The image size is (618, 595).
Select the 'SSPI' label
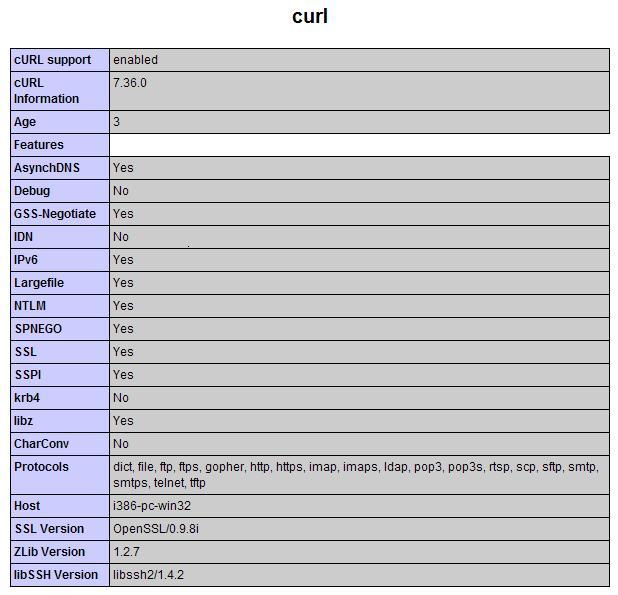tap(28, 375)
